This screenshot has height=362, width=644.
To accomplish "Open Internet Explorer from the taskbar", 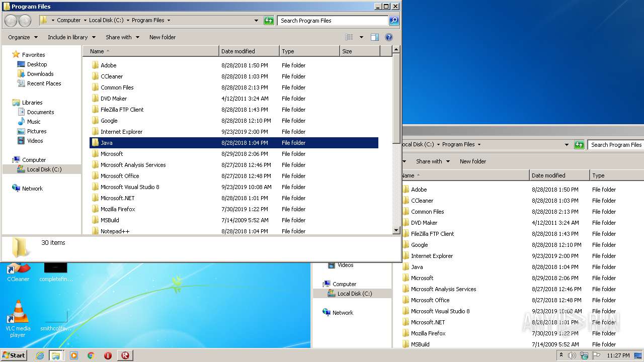I will point(40,355).
